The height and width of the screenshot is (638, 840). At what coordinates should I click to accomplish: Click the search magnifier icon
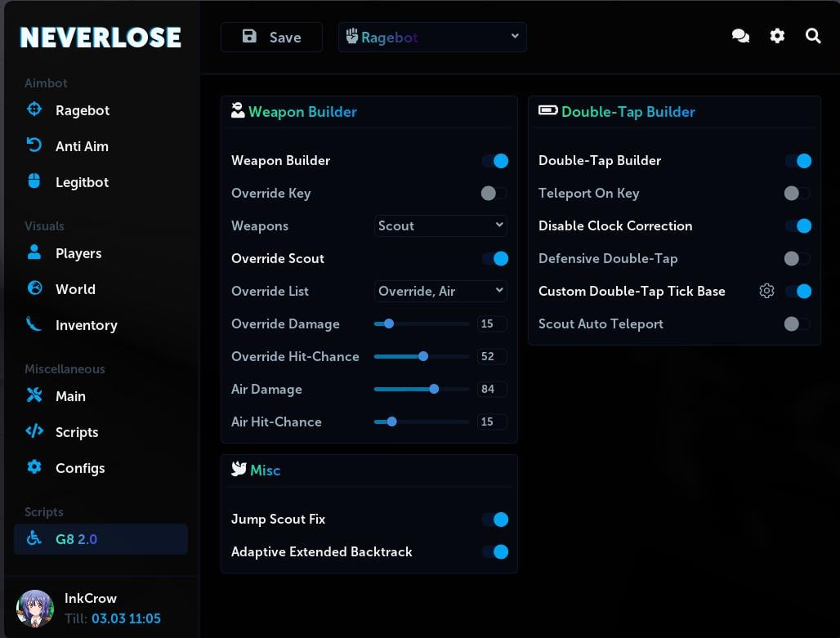[813, 37]
